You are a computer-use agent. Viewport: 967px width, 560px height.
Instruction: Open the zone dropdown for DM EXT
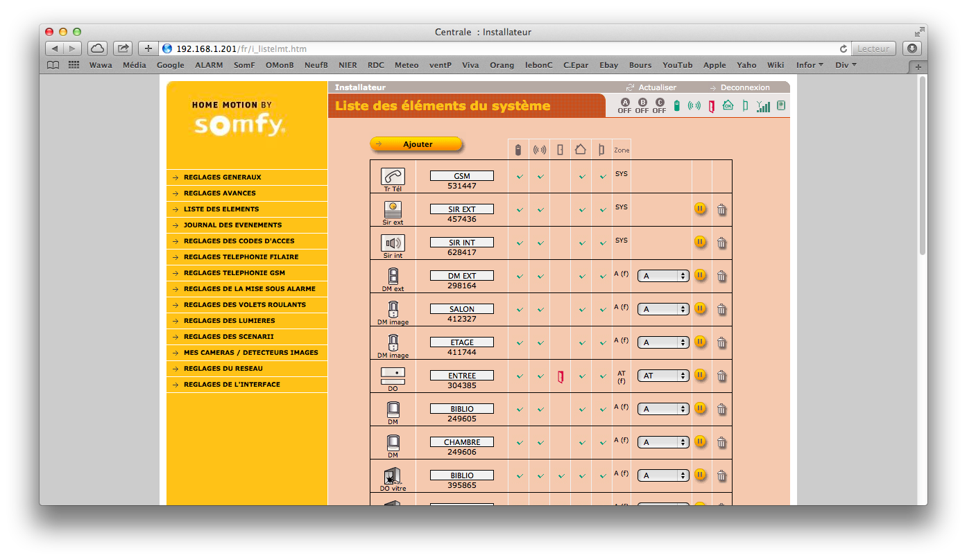coord(662,276)
